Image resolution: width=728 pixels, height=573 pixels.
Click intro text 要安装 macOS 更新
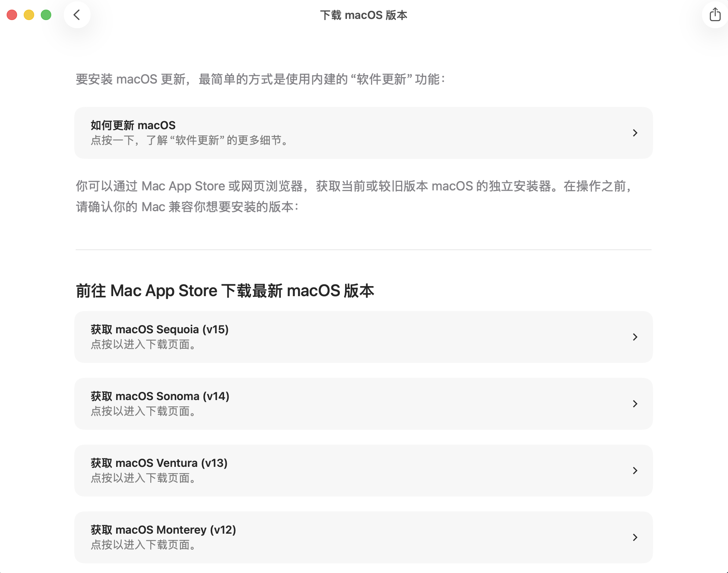click(x=260, y=79)
